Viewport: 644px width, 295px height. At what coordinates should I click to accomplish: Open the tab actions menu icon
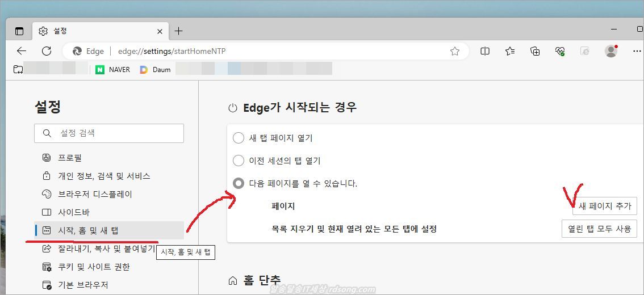tap(20, 31)
